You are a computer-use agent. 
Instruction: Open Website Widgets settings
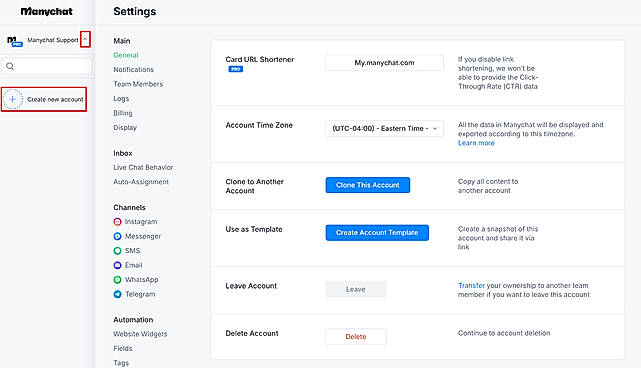tap(140, 334)
